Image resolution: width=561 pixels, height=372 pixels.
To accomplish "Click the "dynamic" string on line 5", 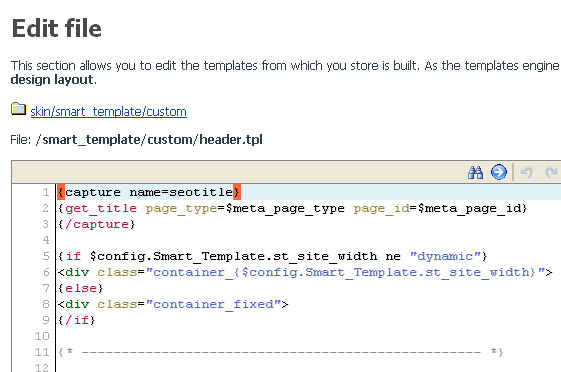I will pyautogui.click(x=445, y=256).
